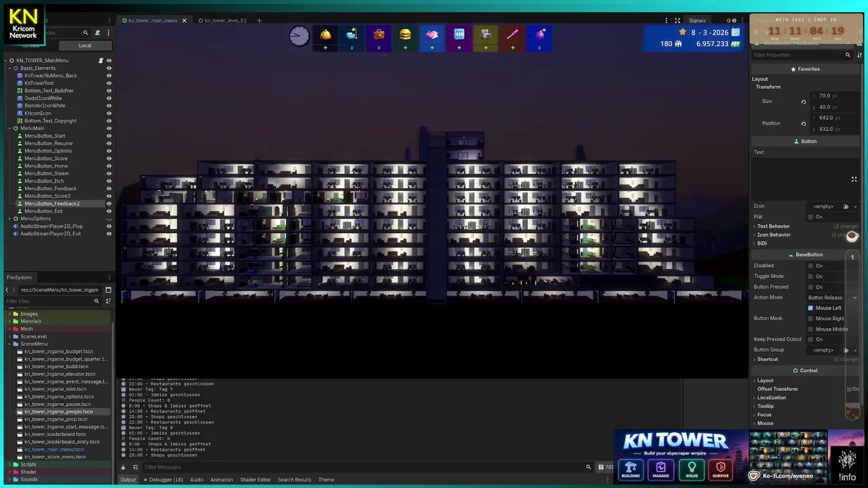This screenshot has width=868, height=488.
Task: Click the gold star rating icon
Action: point(682,32)
